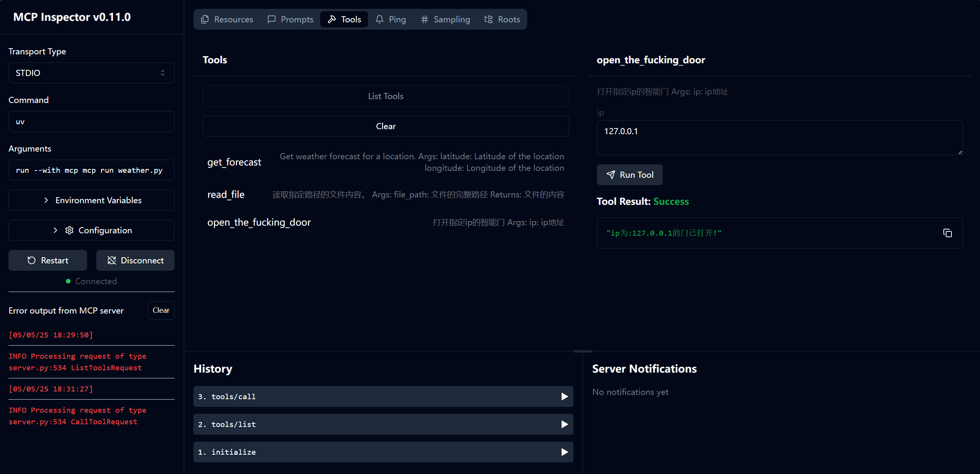Go to the Roots tab
The image size is (980, 474).
tap(502, 19)
